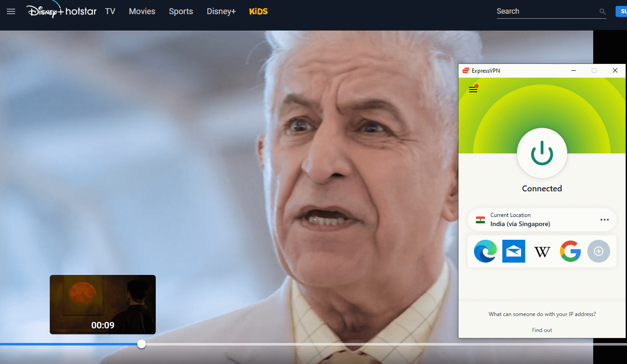This screenshot has height=364, width=627.
Task: Toggle the VPN power button off
Action: tap(542, 153)
